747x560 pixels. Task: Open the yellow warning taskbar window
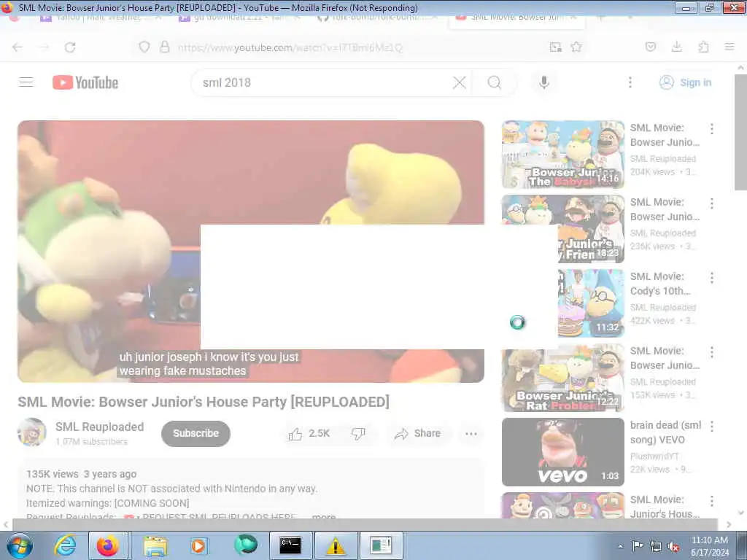tap(336, 545)
